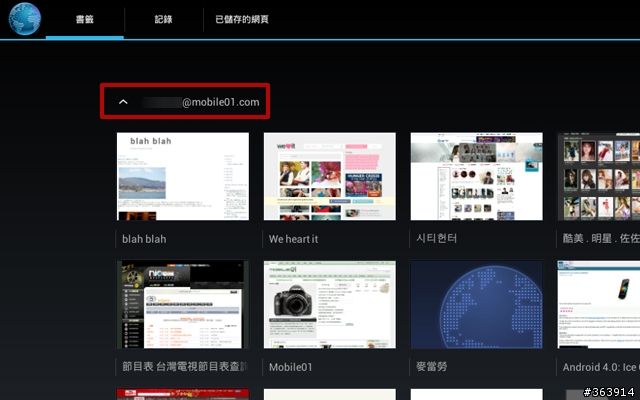Click the '節目表 台灣電視節目表' bookmark label
Screen dimensions: 640x400
pyautogui.click(x=185, y=367)
